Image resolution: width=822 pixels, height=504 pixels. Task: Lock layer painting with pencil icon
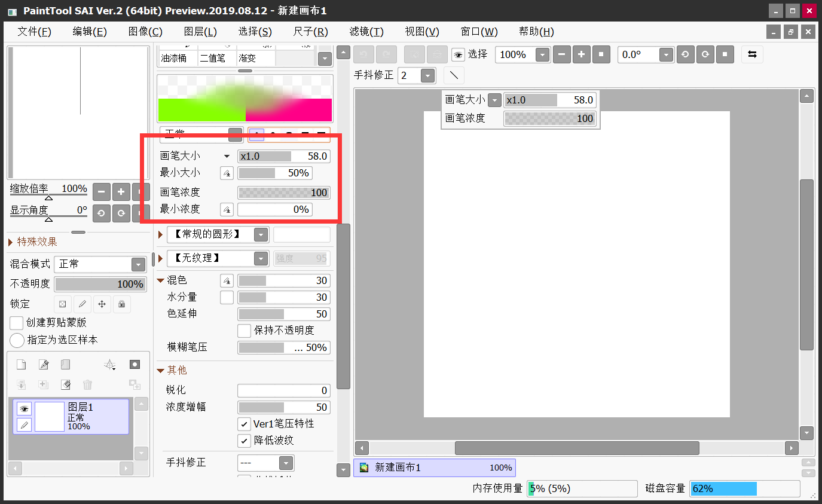pos(82,304)
